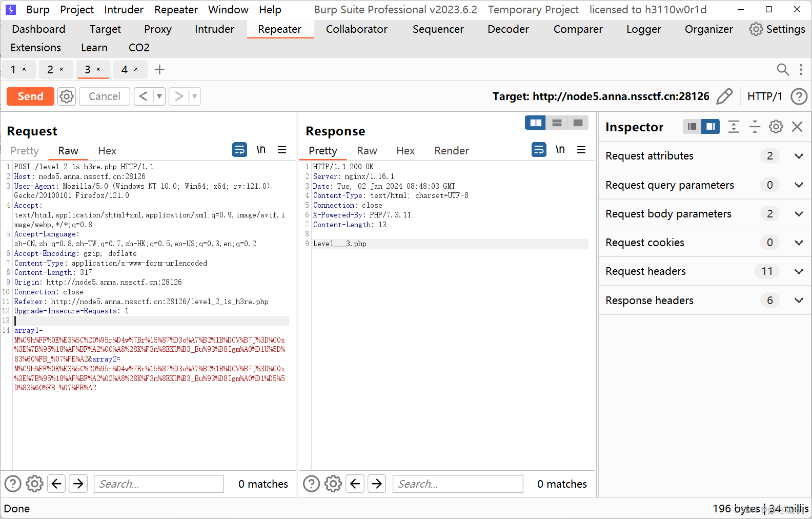Image resolution: width=812 pixels, height=519 pixels.
Task: Open the Comparer tool tab
Action: tap(578, 29)
